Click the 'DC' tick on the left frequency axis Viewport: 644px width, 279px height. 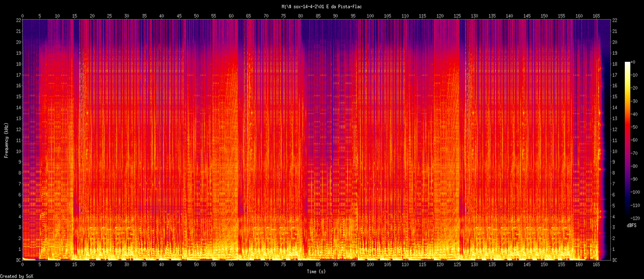(18, 260)
